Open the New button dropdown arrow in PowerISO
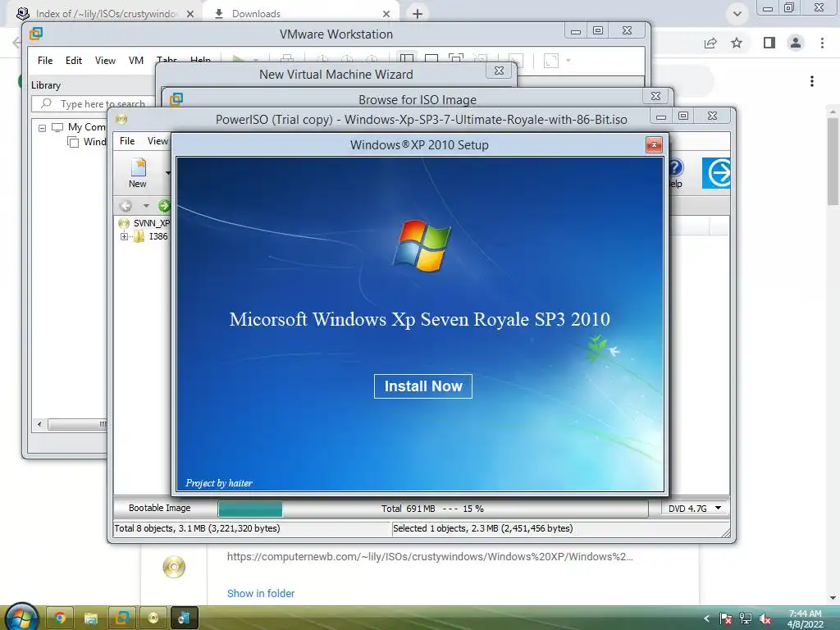This screenshot has height=630, width=840. 167,173
